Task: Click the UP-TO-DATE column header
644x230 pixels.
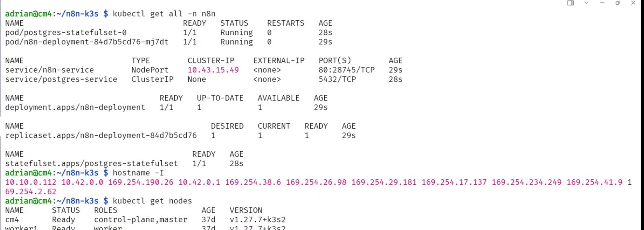Action: click(x=220, y=98)
